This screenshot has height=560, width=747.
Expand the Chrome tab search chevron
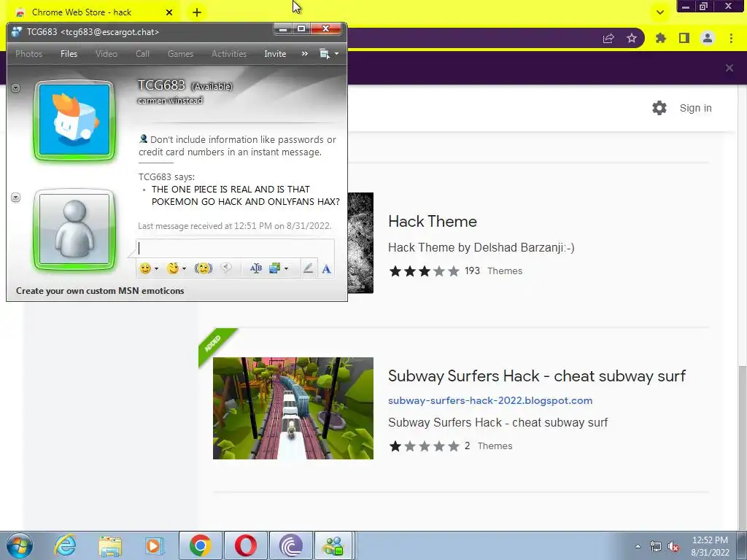(659, 12)
